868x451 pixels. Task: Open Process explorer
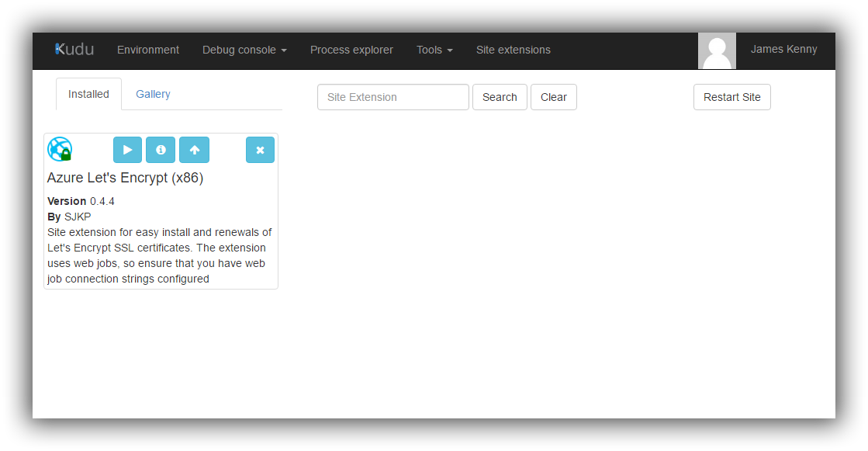click(351, 50)
